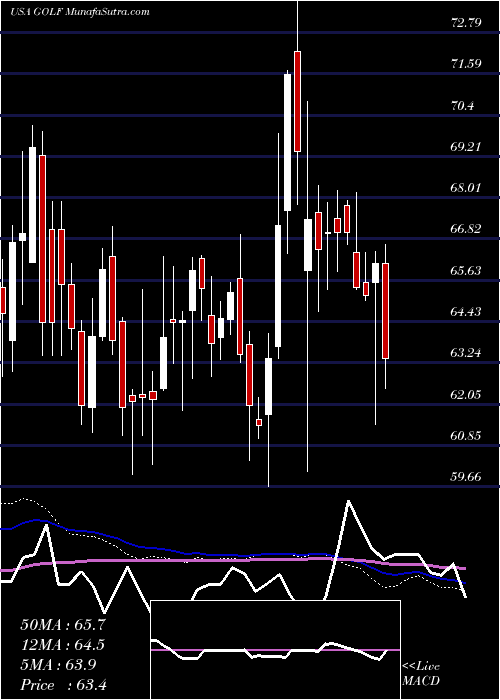Click the 63.24 price axis label

pyautogui.click(x=466, y=353)
